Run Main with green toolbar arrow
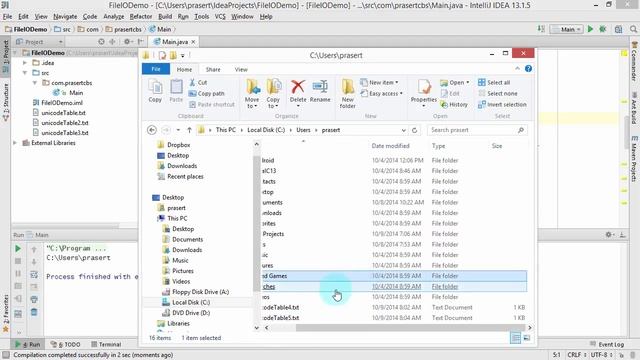The image size is (640, 360). [590, 29]
